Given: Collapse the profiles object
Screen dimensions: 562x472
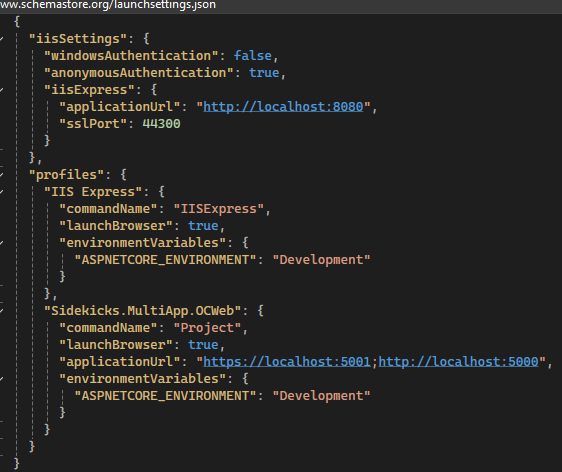Looking at the screenshot, I should point(1,175).
